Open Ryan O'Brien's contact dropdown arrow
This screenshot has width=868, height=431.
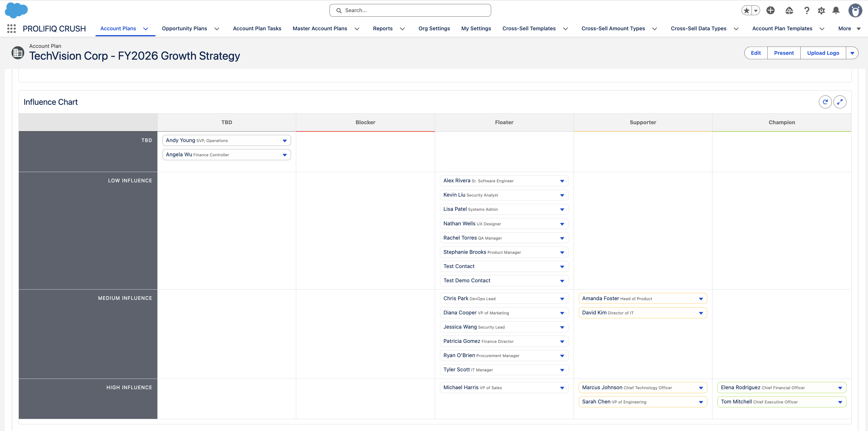click(x=562, y=356)
